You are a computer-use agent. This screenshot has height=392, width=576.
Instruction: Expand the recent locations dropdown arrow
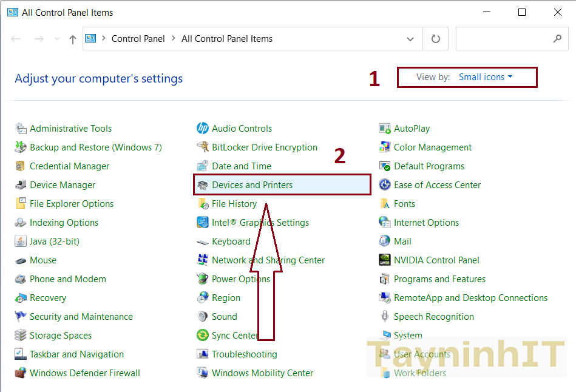(58, 39)
